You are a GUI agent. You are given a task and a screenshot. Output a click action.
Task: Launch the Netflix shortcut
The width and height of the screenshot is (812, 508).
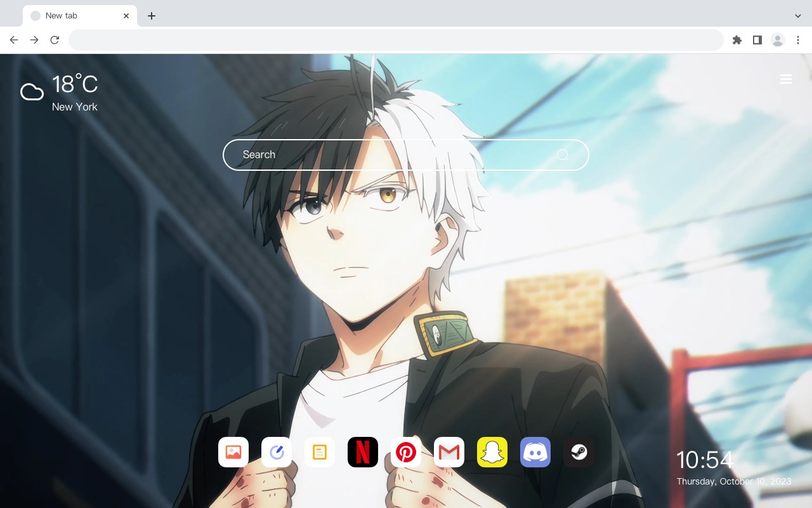(x=363, y=452)
